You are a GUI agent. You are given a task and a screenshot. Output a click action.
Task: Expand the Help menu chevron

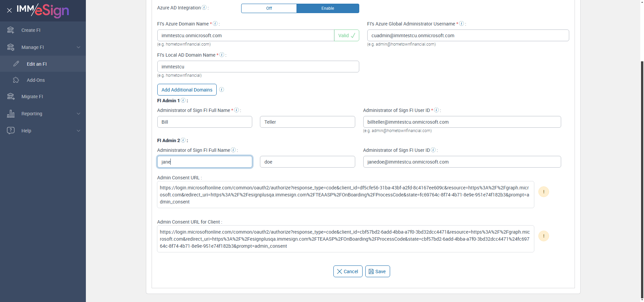click(78, 131)
